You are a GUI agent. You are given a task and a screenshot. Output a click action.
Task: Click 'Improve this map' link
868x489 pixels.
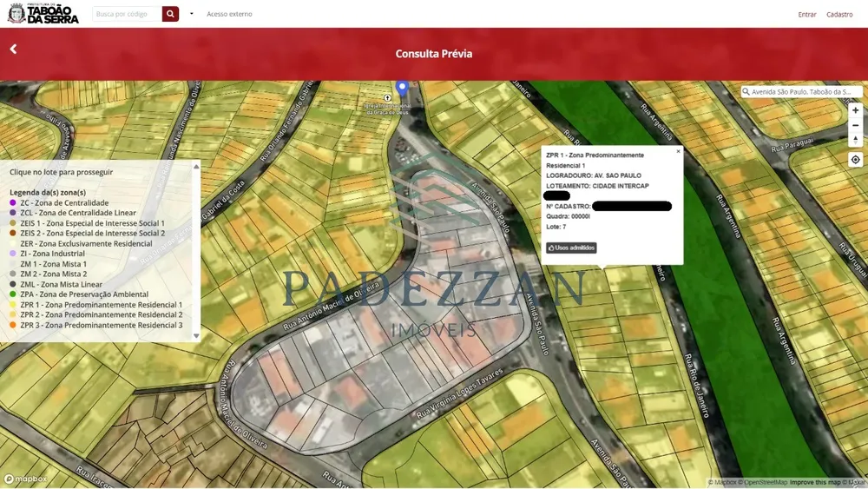[x=816, y=482]
